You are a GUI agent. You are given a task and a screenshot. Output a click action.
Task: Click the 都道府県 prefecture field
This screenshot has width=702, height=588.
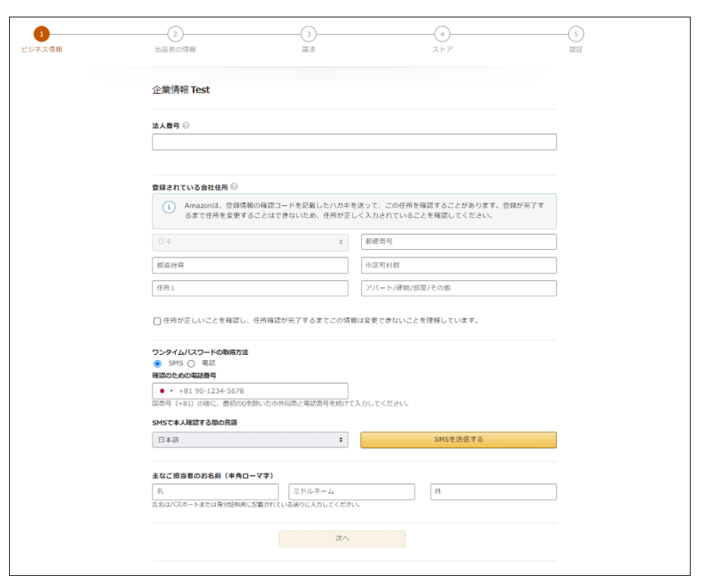point(250,266)
